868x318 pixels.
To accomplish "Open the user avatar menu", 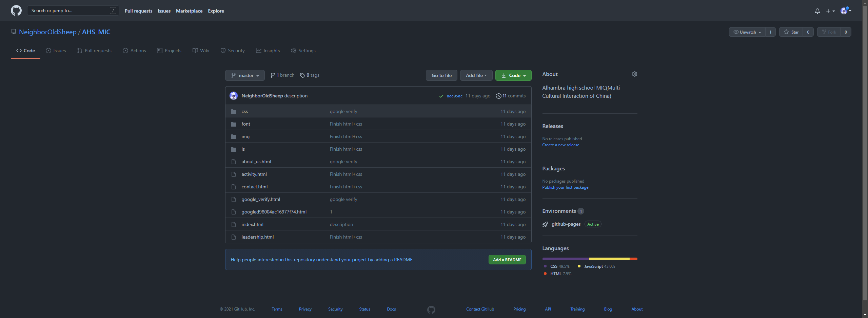I will pos(846,11).
